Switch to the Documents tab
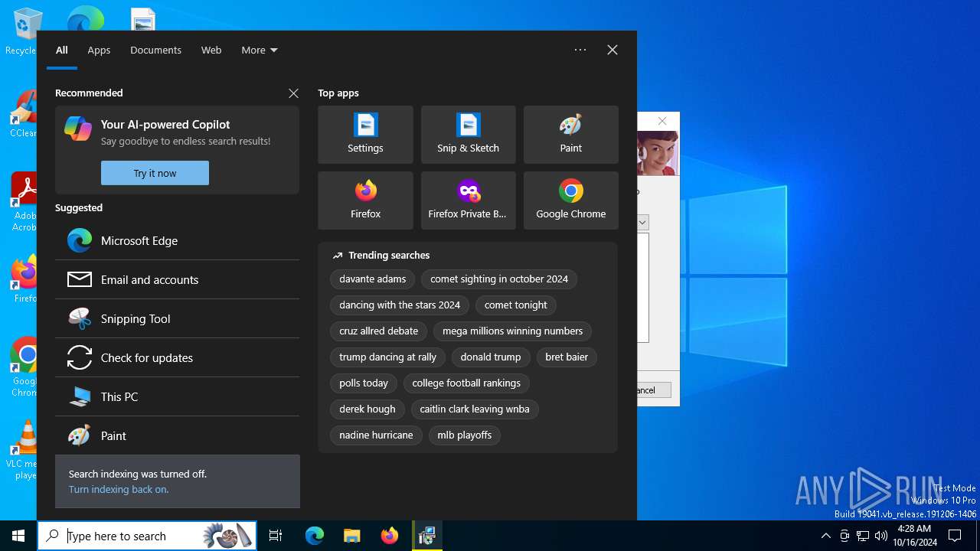 pyautogui.click(x=155, y=50)
